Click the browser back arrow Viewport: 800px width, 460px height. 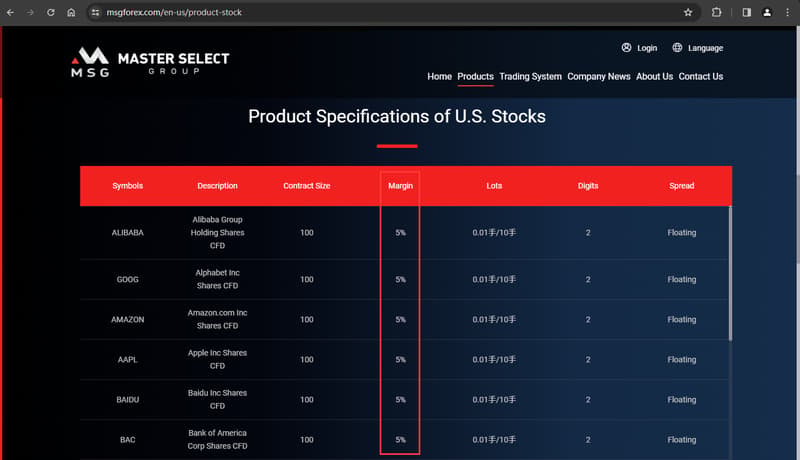pos(10,12)
